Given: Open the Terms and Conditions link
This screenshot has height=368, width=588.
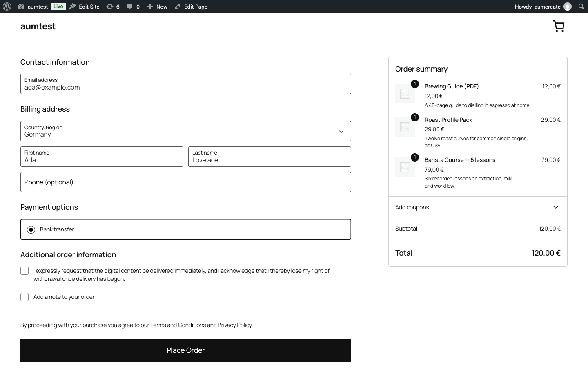Looking at the screenshot, I should tap(178, 325).
